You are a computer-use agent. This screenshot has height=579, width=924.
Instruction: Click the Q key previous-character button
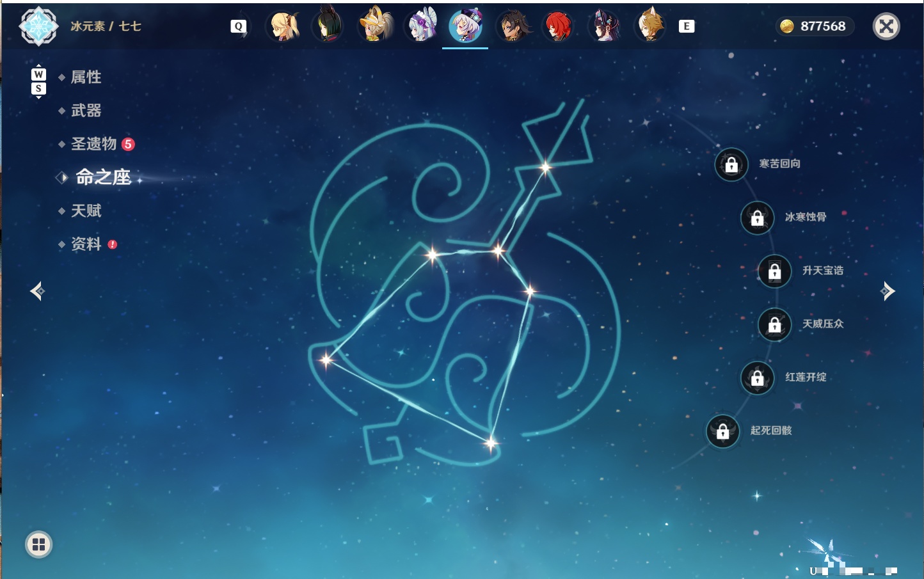[238, 26]
